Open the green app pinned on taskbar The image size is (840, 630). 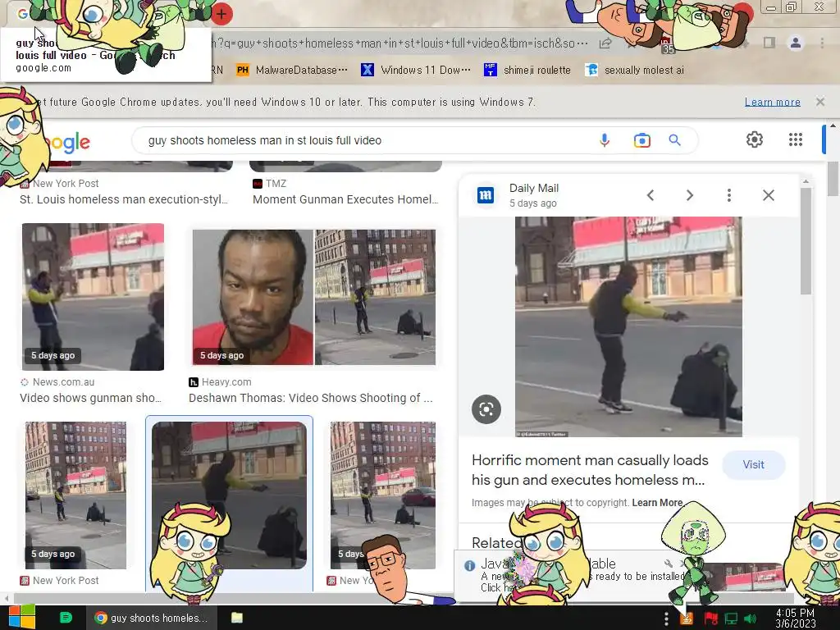coord(66,618)
